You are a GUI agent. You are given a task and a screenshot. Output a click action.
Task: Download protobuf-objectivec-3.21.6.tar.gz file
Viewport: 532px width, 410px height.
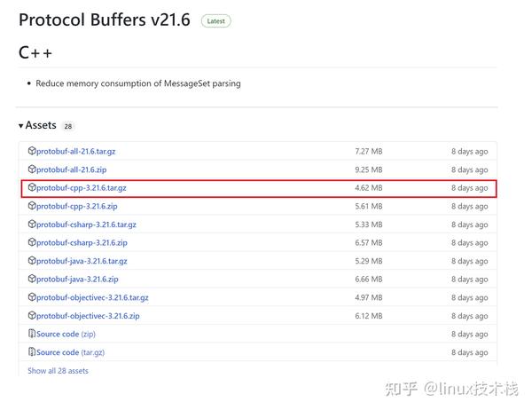(x=93, y=298)
